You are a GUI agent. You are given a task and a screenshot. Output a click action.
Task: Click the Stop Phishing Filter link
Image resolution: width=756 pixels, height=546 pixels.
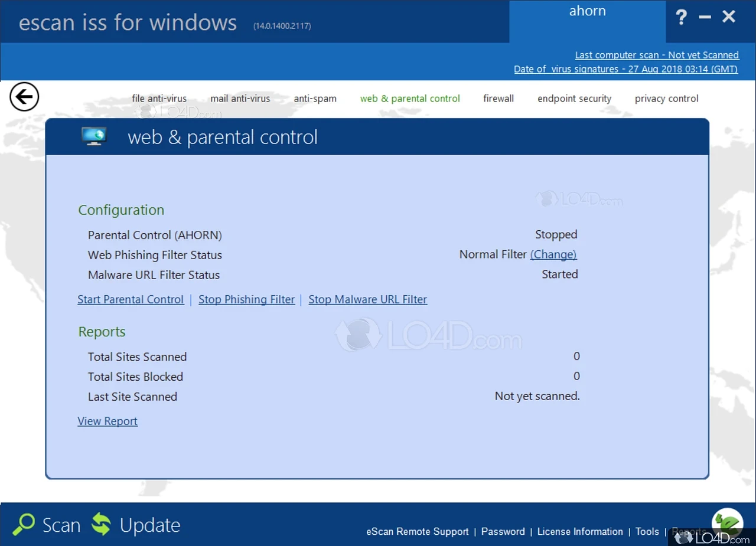pyautogui.click(x=247, y=299)
